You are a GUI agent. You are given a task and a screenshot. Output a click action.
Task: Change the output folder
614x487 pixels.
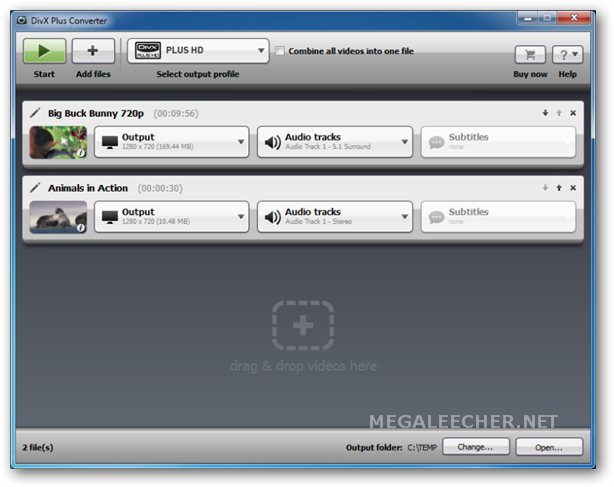click(x=476, y=447)
